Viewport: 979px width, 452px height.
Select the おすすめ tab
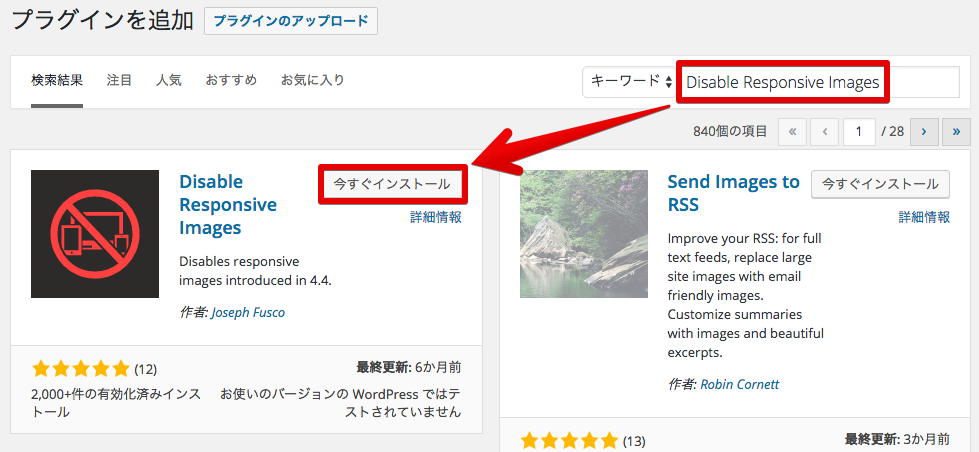click(x=231, y=80)
